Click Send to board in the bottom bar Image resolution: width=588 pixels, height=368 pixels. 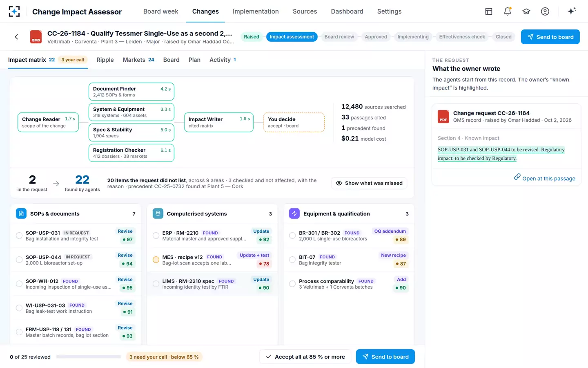coord(385,357)
